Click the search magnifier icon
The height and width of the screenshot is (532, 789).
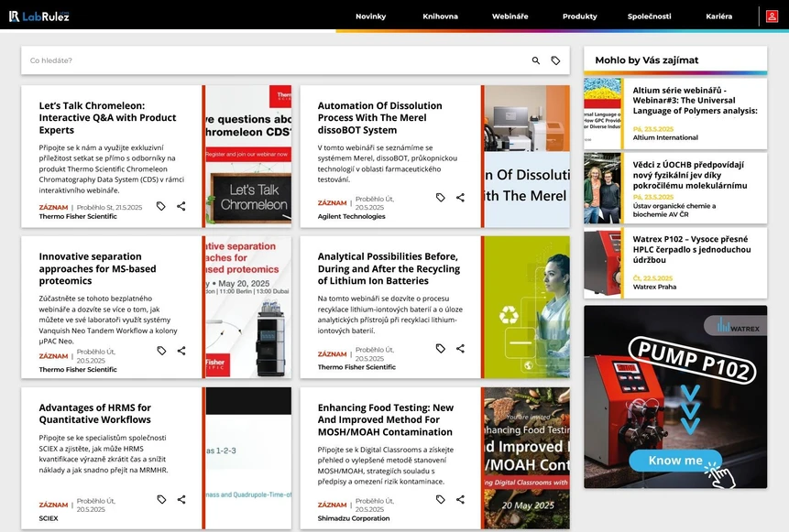click(x=536, y=60)
